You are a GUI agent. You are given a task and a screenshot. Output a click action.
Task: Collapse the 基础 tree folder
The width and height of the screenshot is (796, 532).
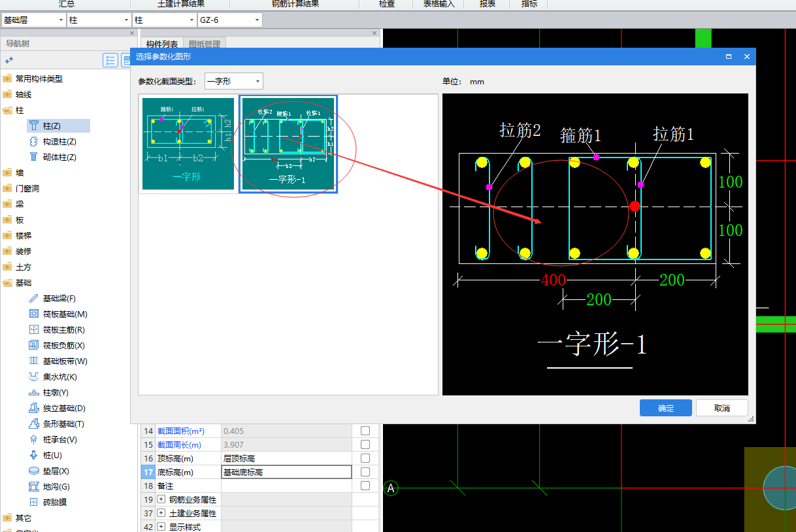[7, 283]
